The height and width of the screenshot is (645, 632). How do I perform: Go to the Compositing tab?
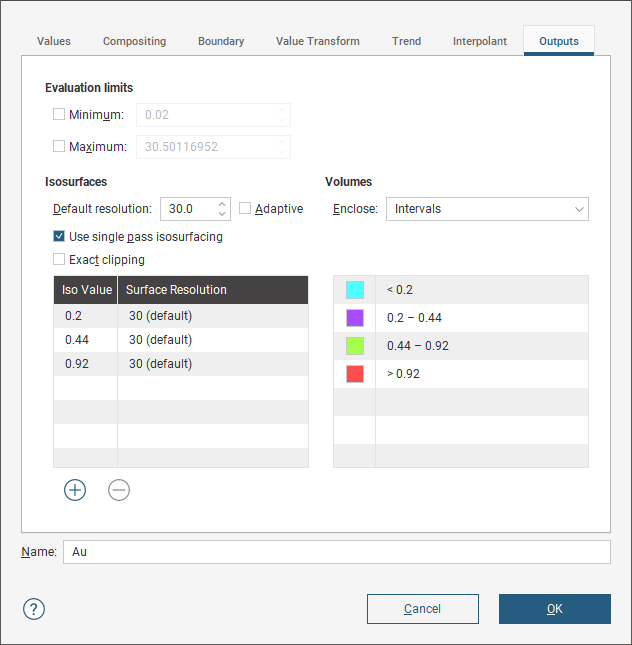coord(134,42)
